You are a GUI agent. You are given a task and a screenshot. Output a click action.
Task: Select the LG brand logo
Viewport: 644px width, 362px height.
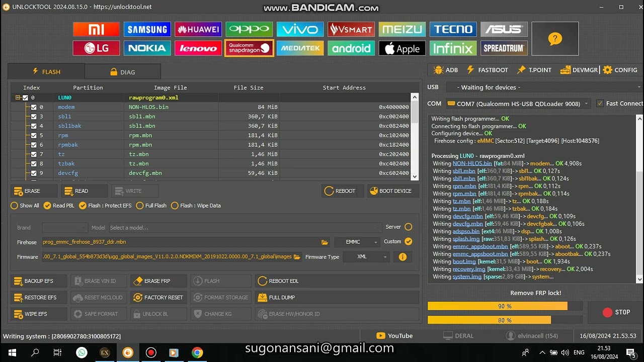click(x=96, y=48)
